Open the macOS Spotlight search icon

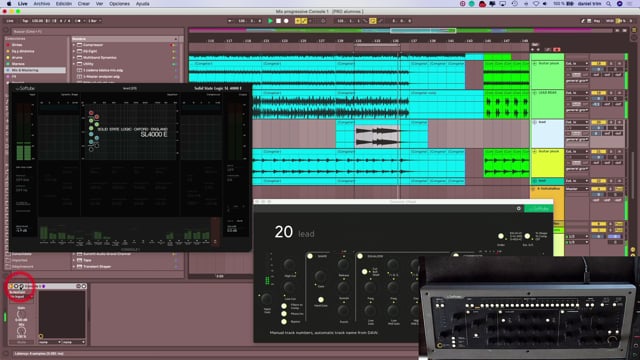click(x=609, y=4)
